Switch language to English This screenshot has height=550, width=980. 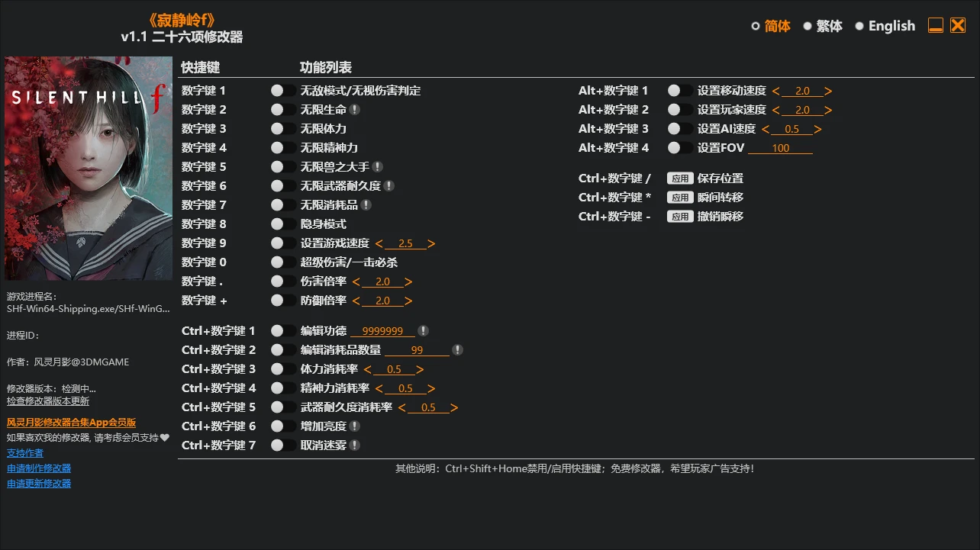coord(885,26)
